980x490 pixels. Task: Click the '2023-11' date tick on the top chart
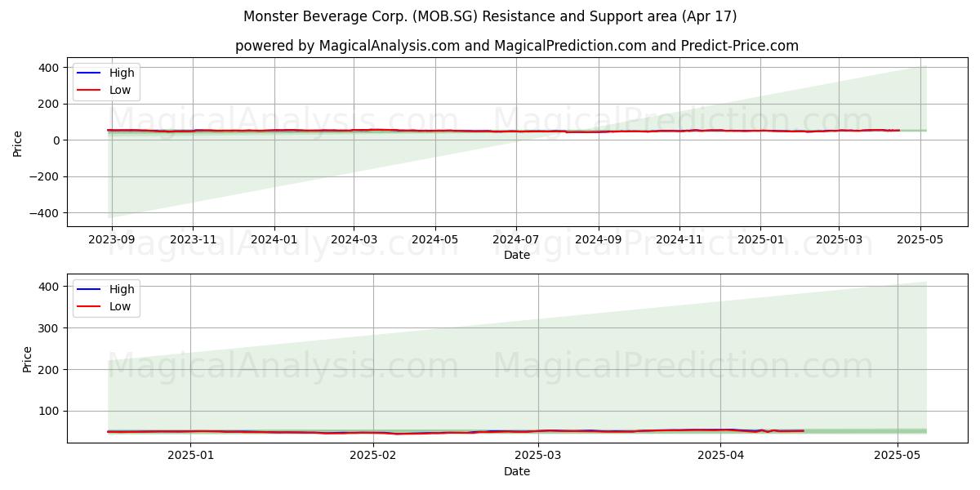coord(192,240)
